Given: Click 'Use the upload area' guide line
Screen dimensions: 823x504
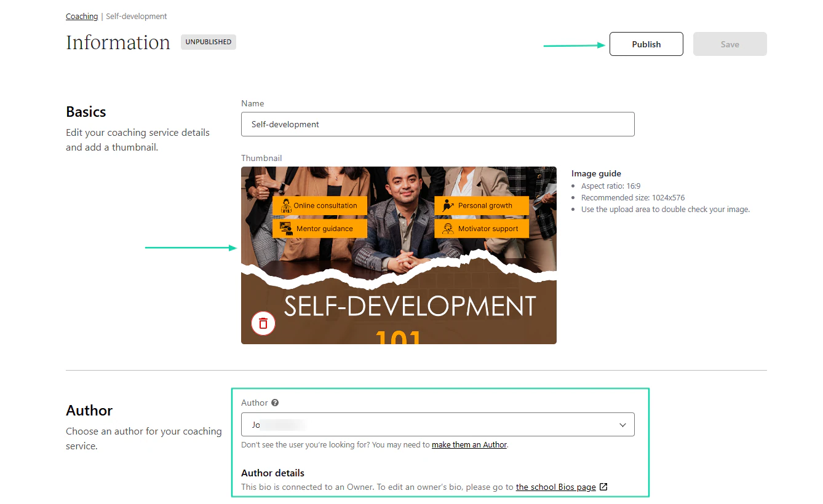Looking at the screenshot, I should [666, 210].
